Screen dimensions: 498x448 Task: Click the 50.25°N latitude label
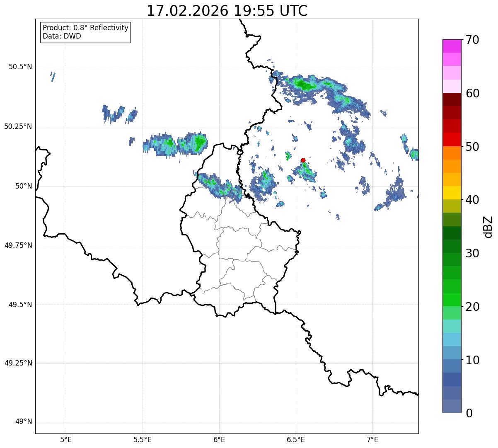pos(18,126)
